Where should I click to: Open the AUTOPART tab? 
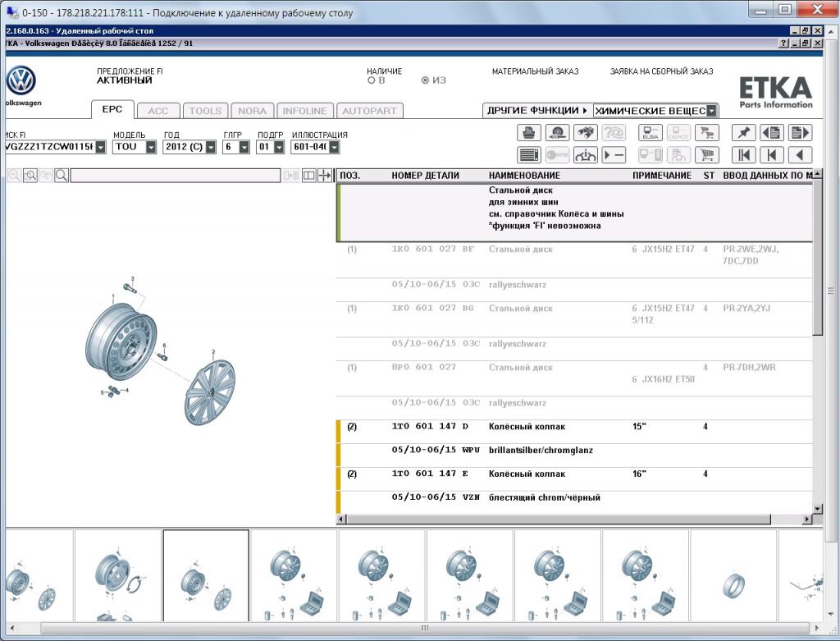pos(370,111)
